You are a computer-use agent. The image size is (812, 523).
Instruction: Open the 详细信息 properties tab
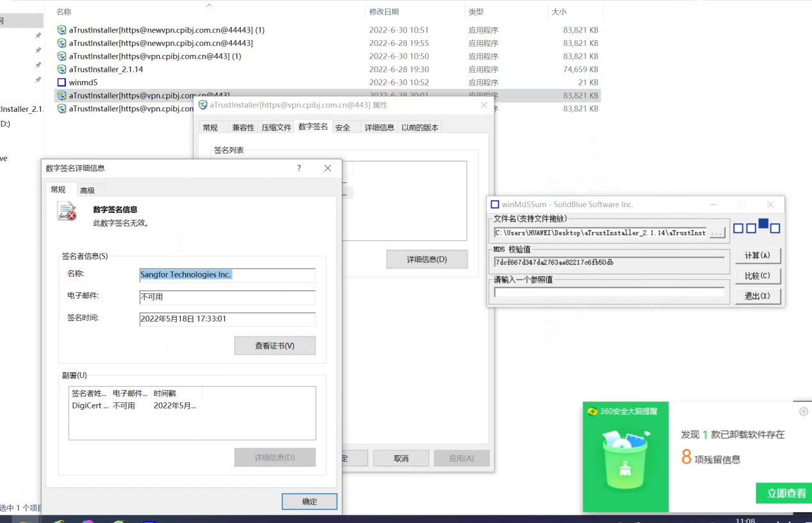point(379,128)
